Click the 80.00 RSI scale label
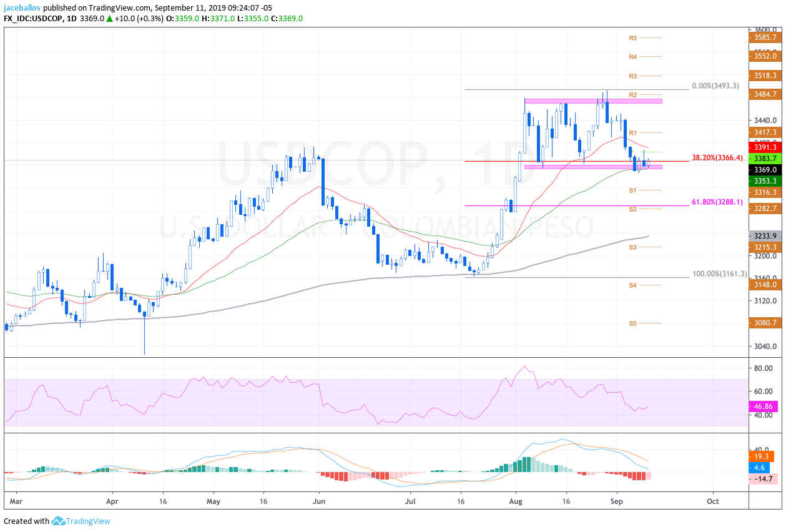The height and width of the screenshot is (532, 786). 764,368
